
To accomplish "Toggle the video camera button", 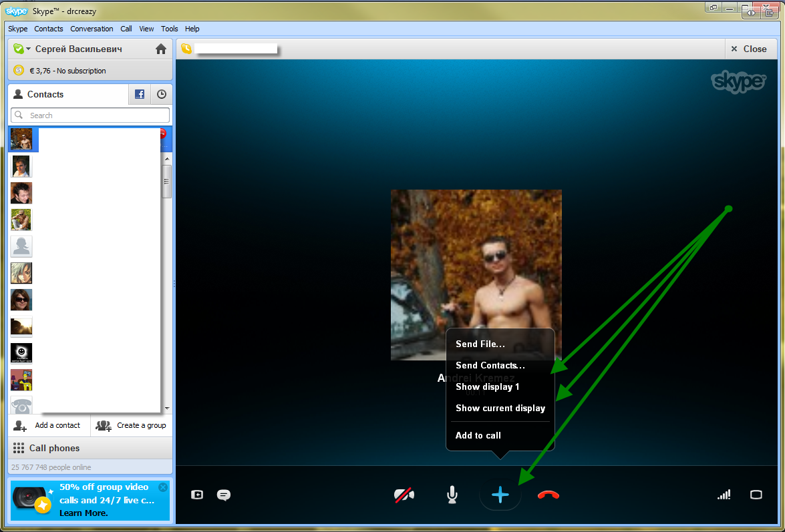I will pos(404,495).
